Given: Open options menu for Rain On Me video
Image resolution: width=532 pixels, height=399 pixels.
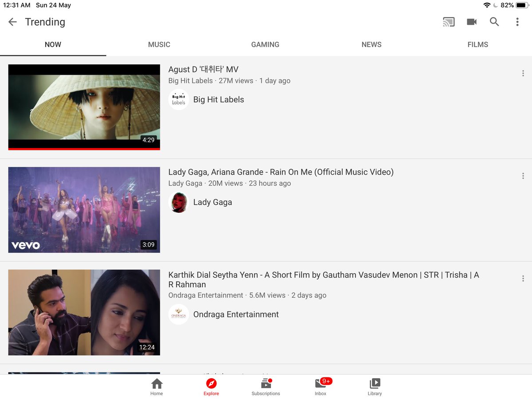Looking at the screenshot, I should (523, 176).
